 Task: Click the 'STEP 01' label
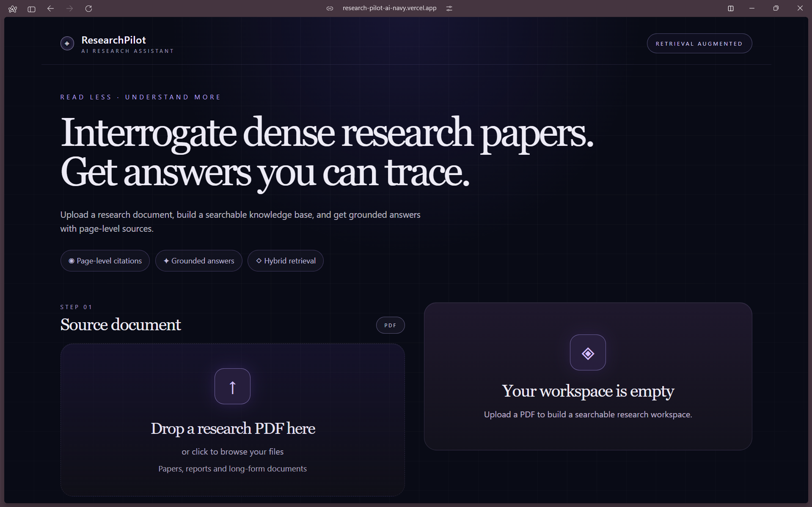(76, 307)
